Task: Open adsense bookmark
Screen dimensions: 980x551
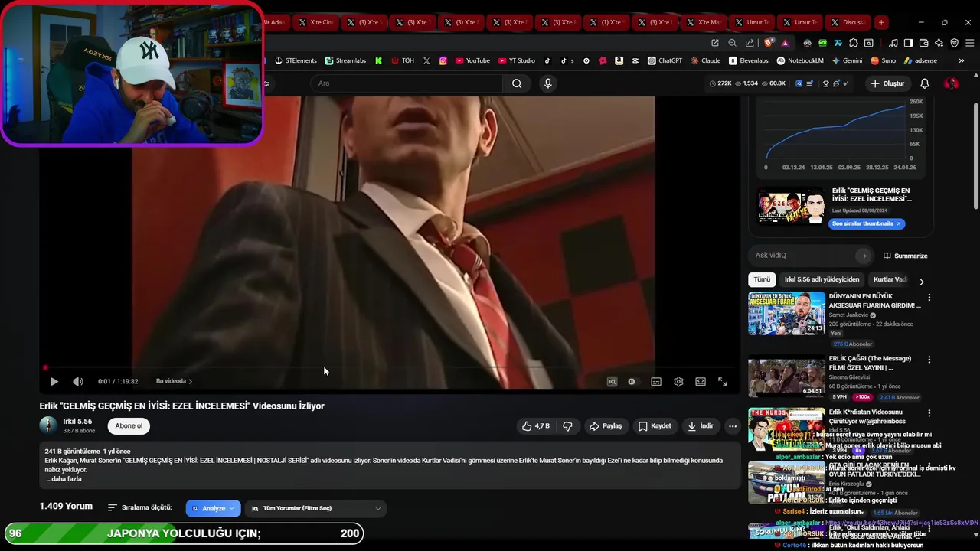Action: pyautogui.click(x=920, y=60)
